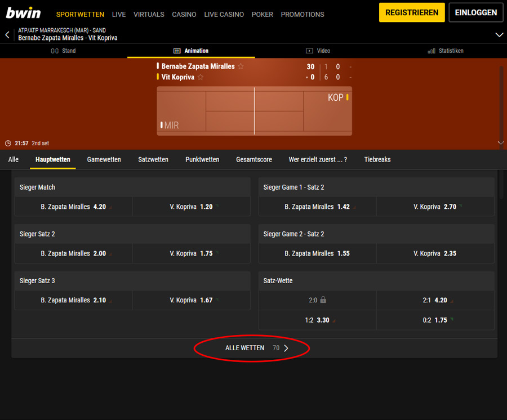Click the Stand scoreboard icon

[x=55, y=51]
